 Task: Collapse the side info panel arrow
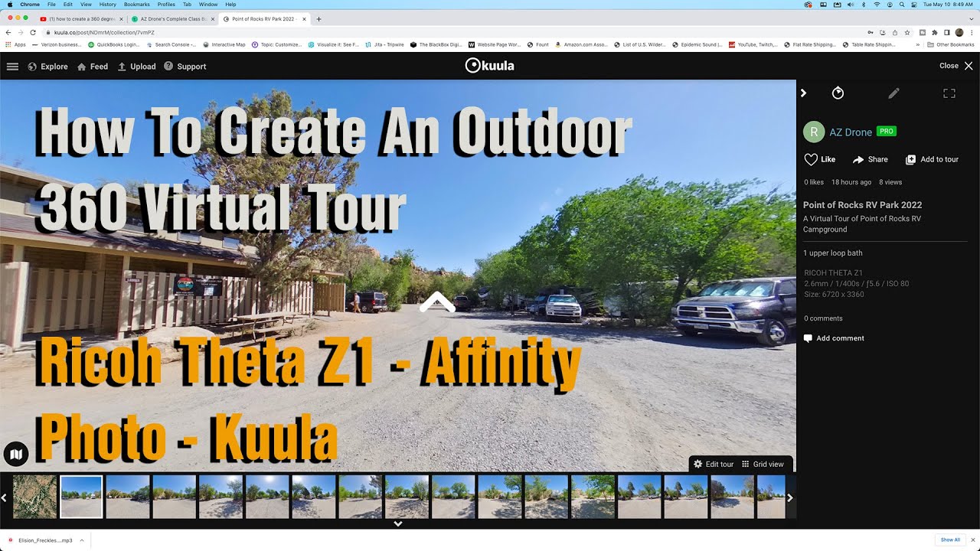[803, 93]
